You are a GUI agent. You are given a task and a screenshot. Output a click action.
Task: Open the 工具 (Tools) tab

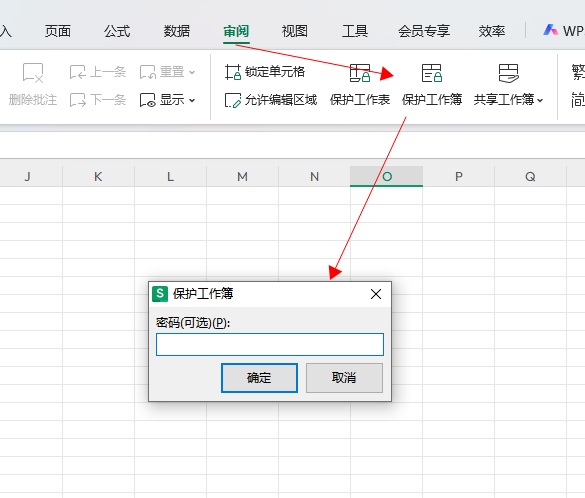pyautogui.click(x=355, y=31)
